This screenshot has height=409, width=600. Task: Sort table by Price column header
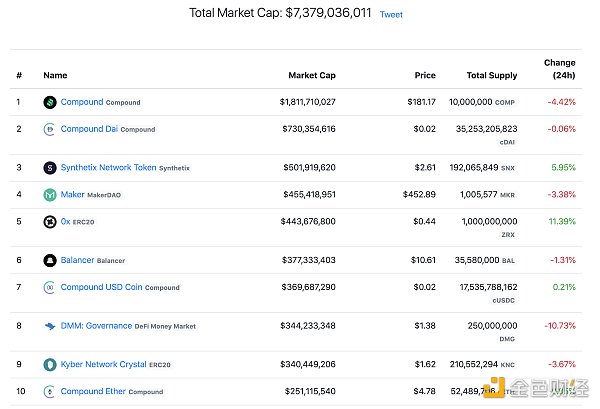[x=425, y=75]
